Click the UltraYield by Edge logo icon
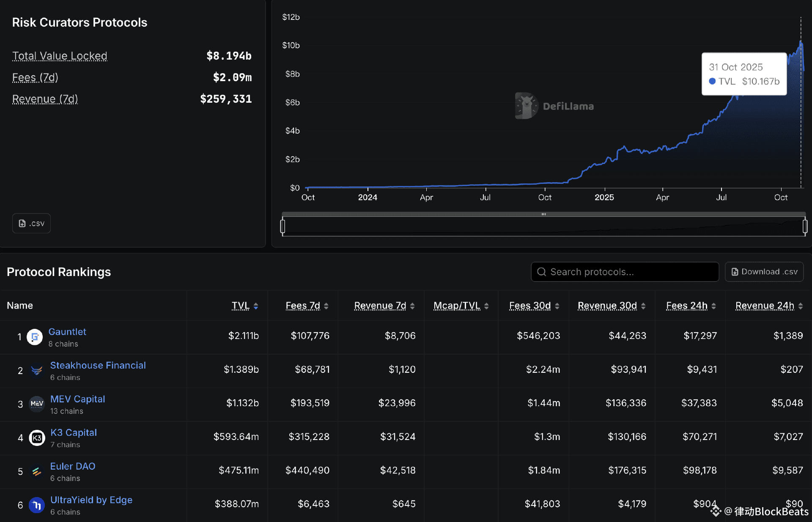Image resolution: width=812 pixels, height=522 pixels. coord(37,505)
